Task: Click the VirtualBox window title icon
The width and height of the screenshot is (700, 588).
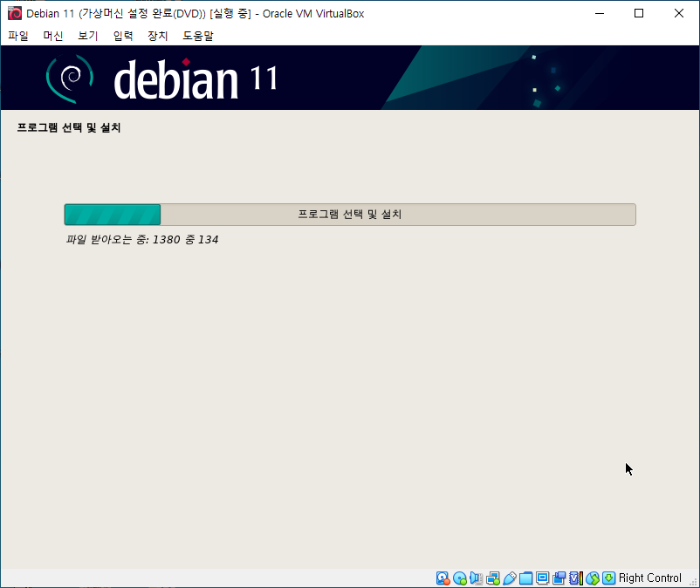Action: click(14, 13)
